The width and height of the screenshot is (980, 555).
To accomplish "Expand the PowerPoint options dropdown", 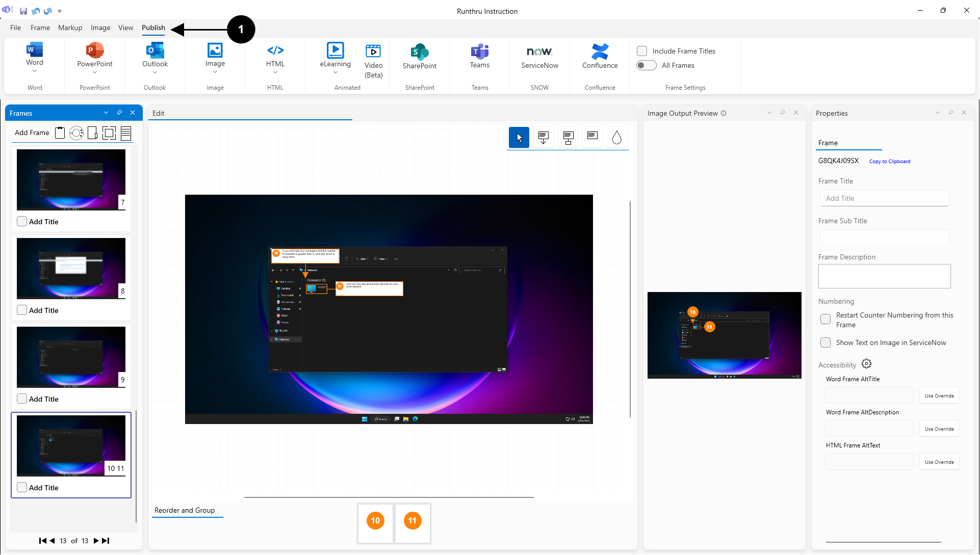I will click(95, 72).
